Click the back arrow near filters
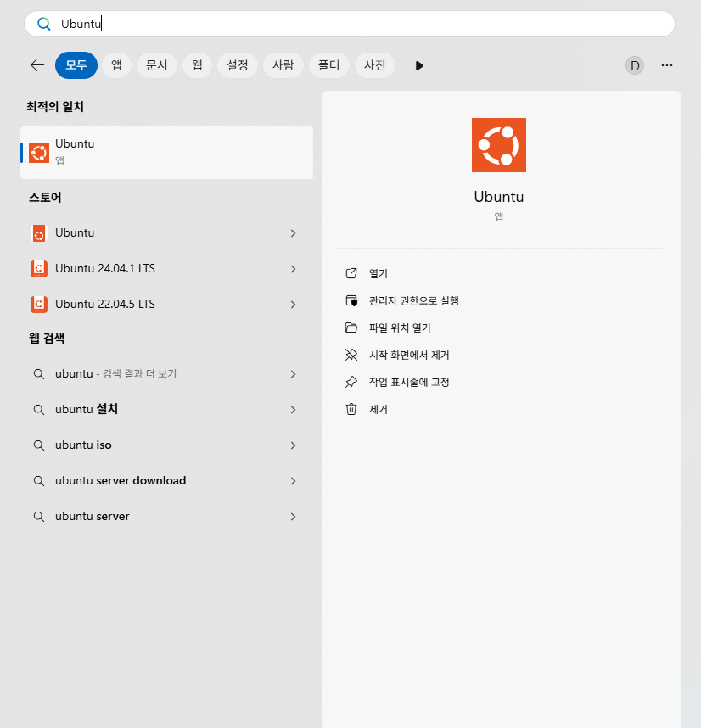 pos(36,65)
